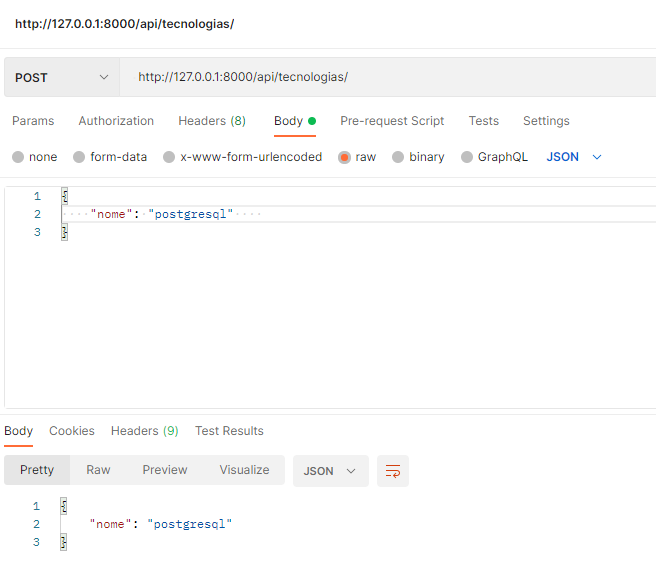Click line 2 of request body editor
The height and width of the screenshot is (572, 656).
pos(359,214)
